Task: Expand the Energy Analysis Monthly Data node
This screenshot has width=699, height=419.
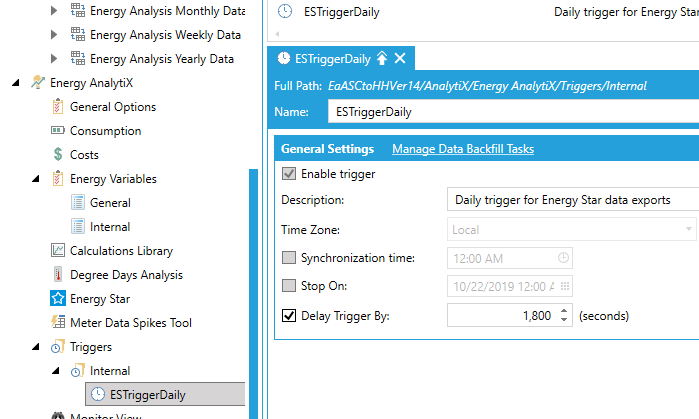Action: [x=55, y=11]
